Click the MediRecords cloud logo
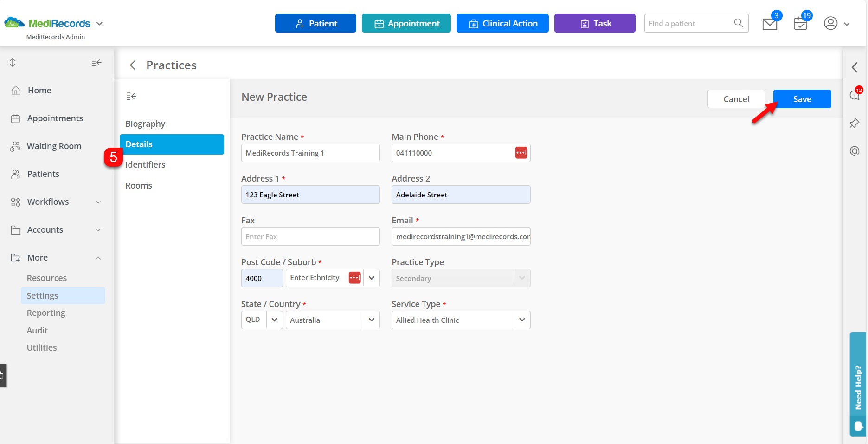 (x=14, y=22)
